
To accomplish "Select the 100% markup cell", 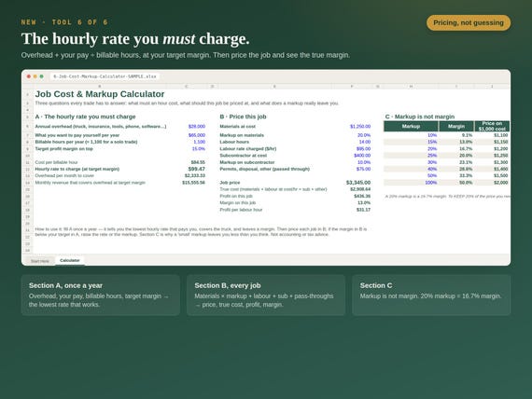I will point(431,183).
